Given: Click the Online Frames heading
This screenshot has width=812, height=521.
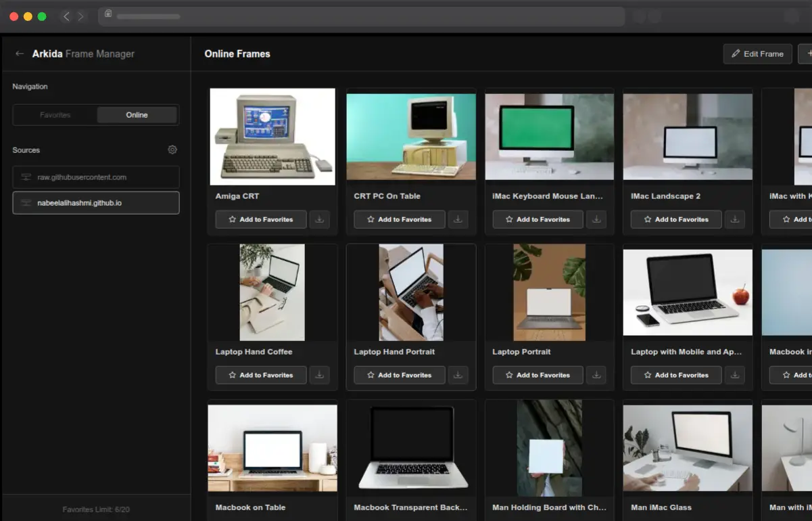Looking at the screenshot, I should 237,54.
